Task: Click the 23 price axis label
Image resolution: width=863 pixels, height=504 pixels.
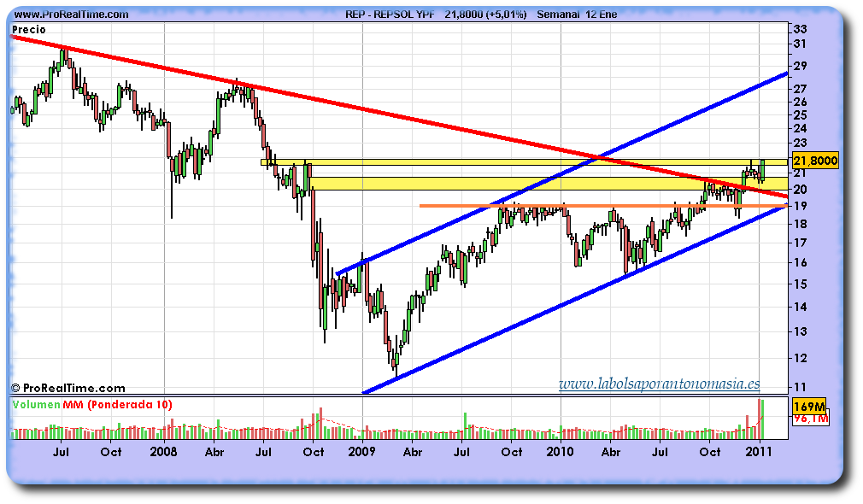Action: click(801, 143)
